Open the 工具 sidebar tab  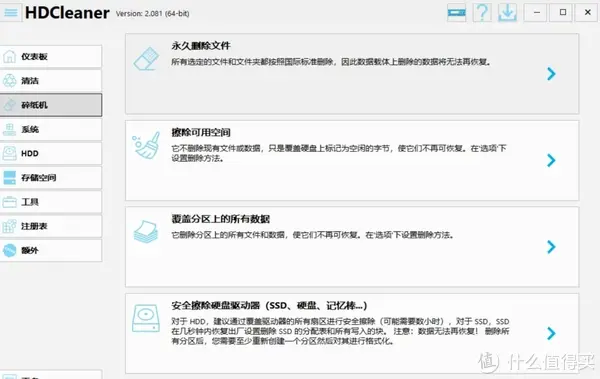click(51, 202)
